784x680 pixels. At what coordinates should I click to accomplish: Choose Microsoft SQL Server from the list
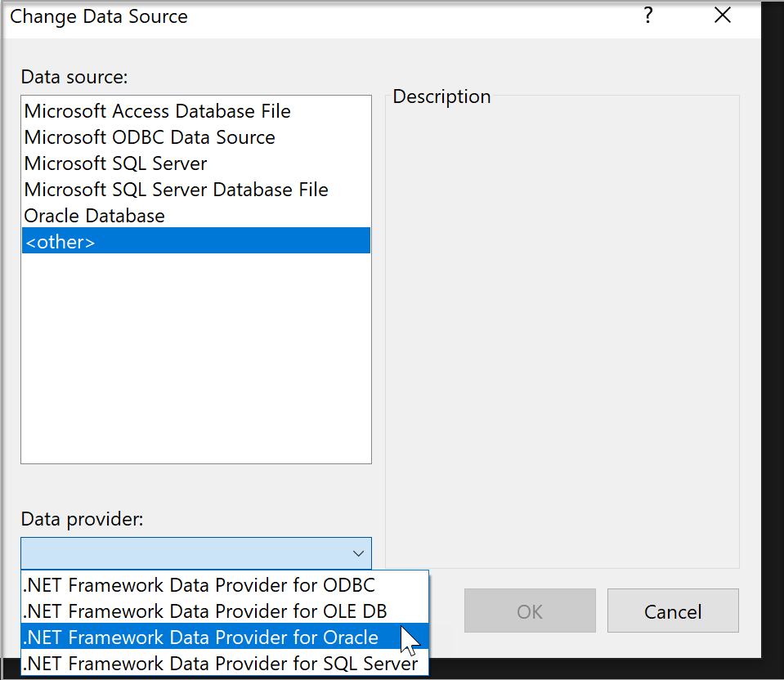point(114,163)
